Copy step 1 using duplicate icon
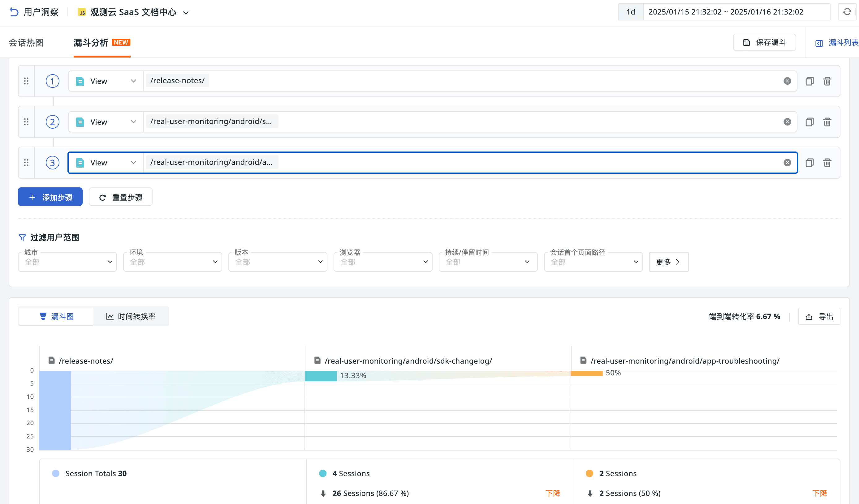This screenshot has width=859, height=504. (809, 81)
